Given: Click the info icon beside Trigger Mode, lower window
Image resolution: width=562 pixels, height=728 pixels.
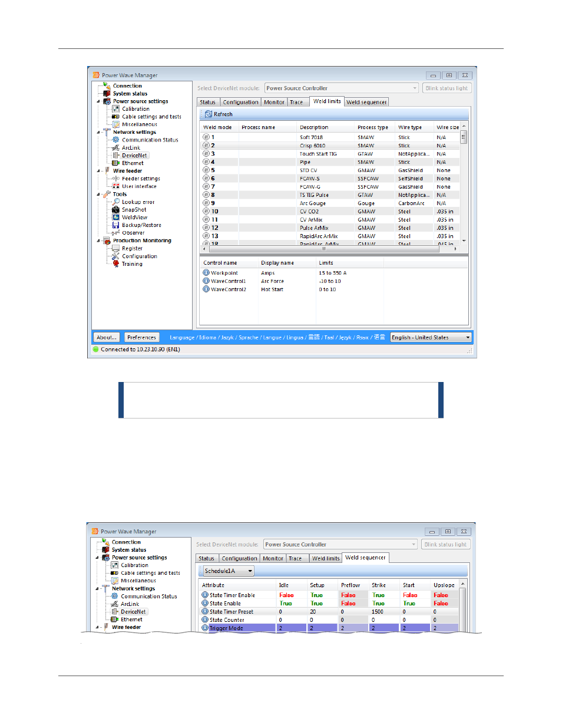Looking at the screenshot, I should point(205,628).
